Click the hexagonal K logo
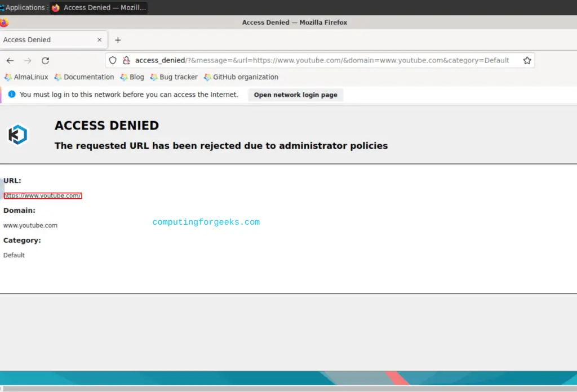 click(17, 135)
